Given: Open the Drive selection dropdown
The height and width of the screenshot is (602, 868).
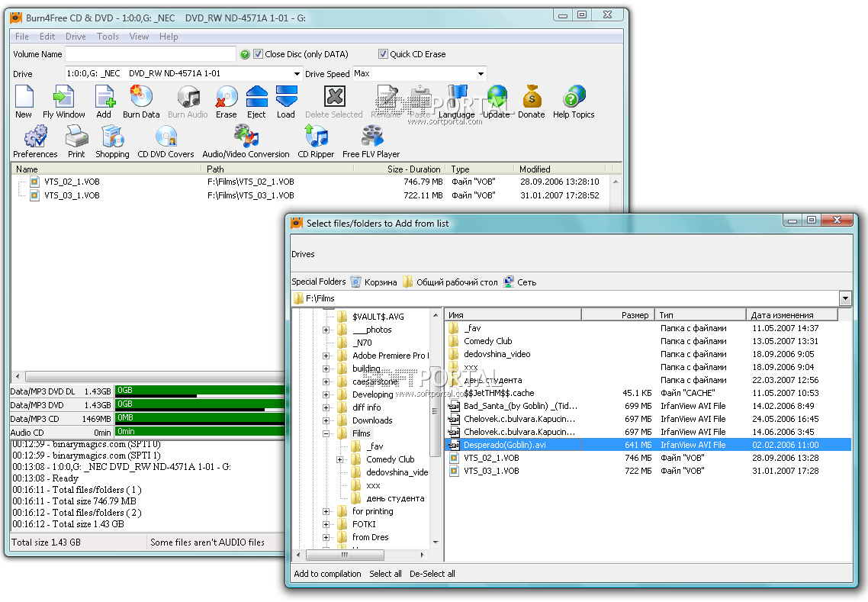Looking at the screenshot, I should point(297,74).
